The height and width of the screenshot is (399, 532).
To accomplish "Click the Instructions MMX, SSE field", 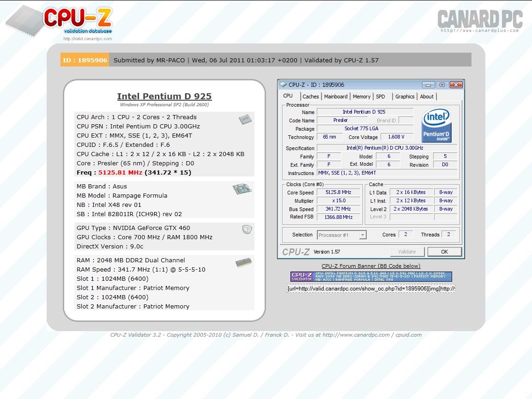I will click(x=387, y=173).
